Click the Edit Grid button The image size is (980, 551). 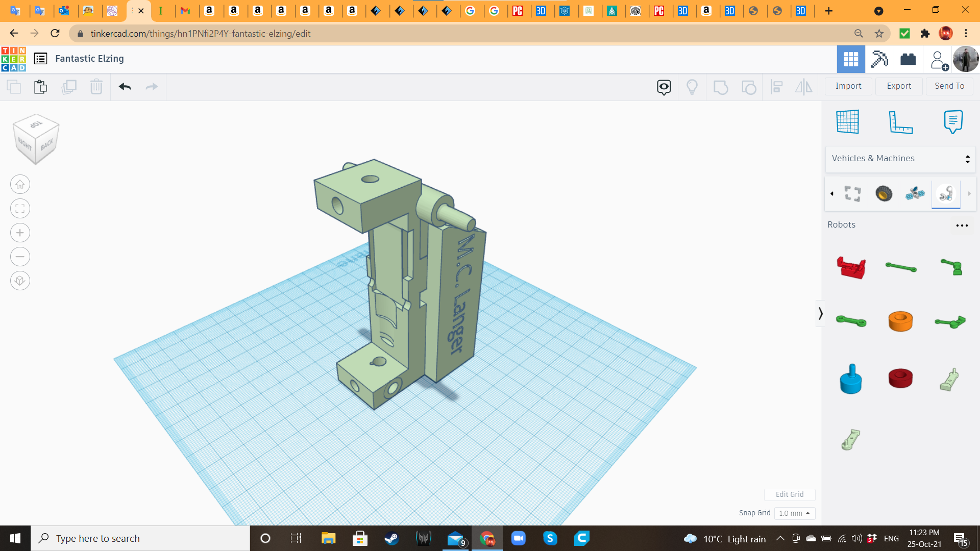789,494
